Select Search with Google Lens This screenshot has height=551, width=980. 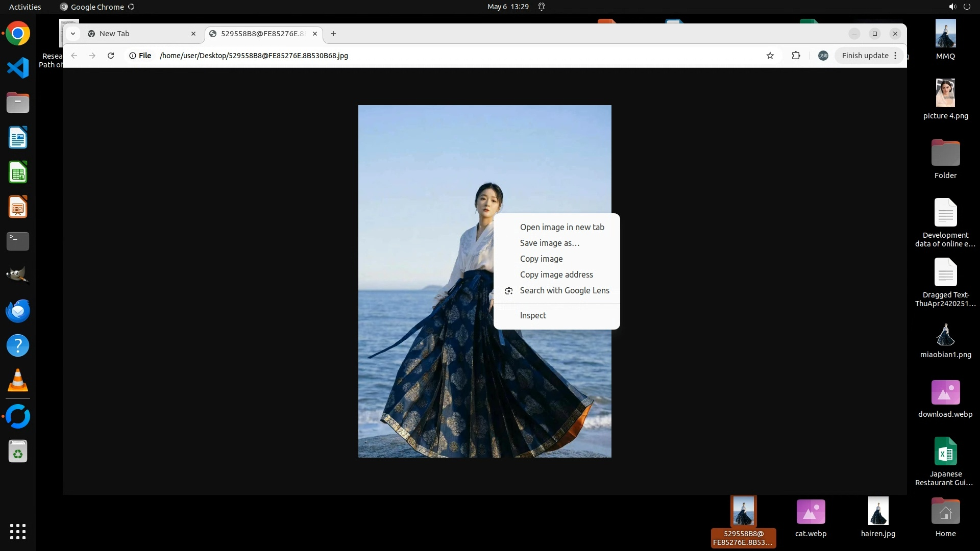tap(564, 290)
